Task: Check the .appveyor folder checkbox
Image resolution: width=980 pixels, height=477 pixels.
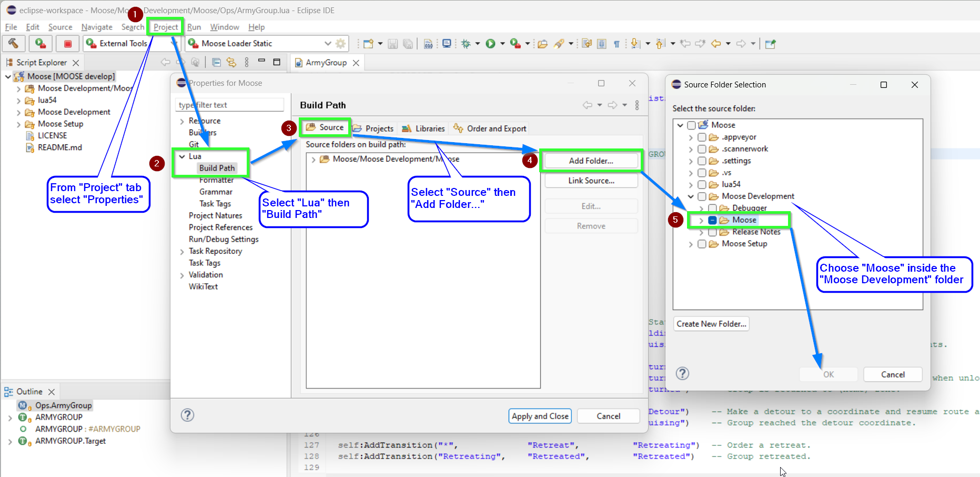Action: (702, 137)
